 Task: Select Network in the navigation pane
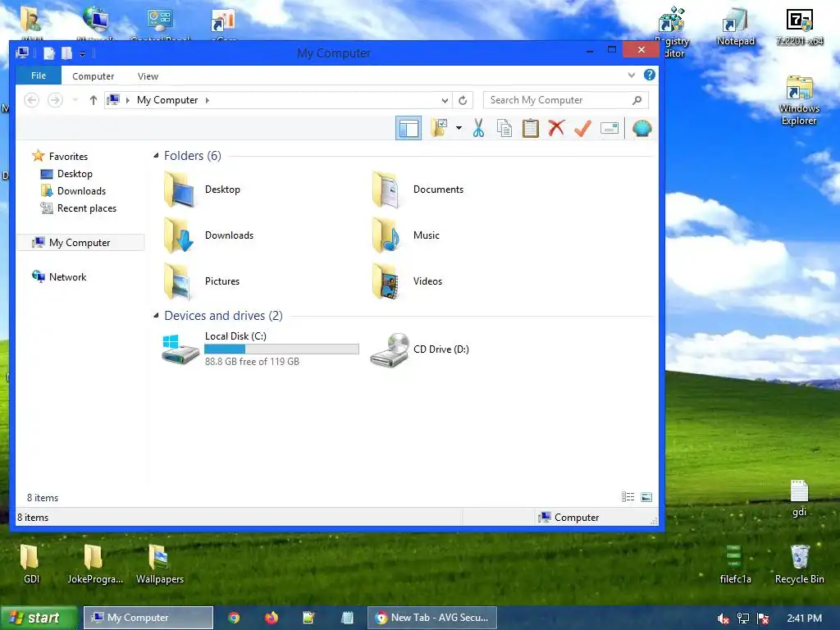coord(67,277)
